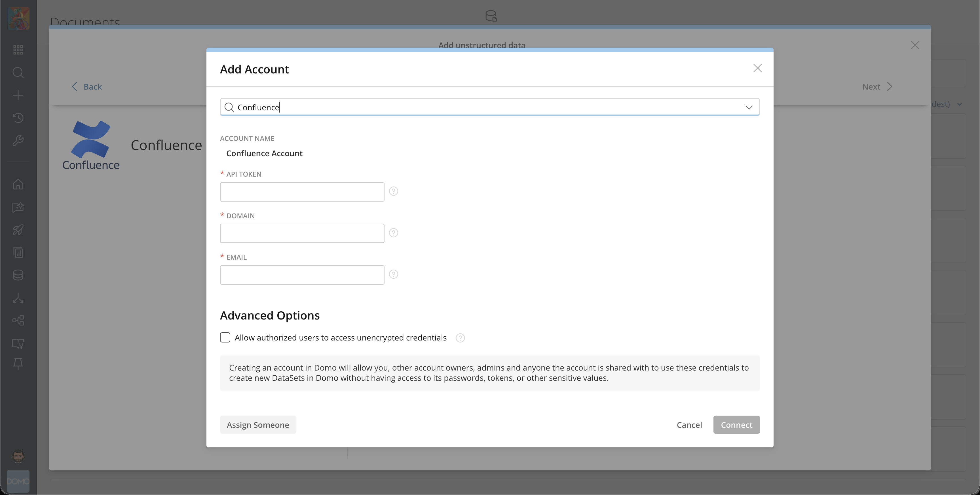Click the plus add icon in sidebar
Image resolution: width=980 pixels, height=495 pixels.
(18, 95)
